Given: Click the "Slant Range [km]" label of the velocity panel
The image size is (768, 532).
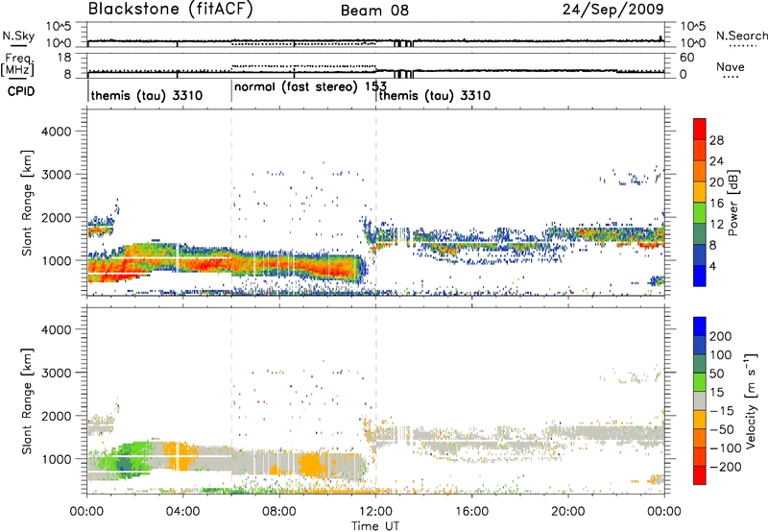Looking at the screenshot, I should point(28,400).
